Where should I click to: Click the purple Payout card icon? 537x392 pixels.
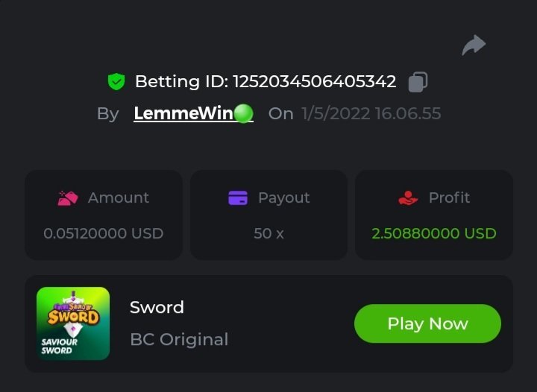point(238,198)
